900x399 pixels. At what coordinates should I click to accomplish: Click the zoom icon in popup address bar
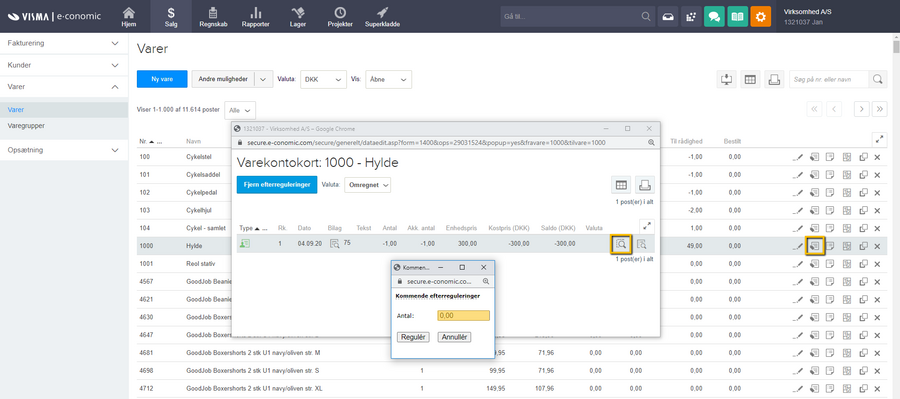click(650, 142)
